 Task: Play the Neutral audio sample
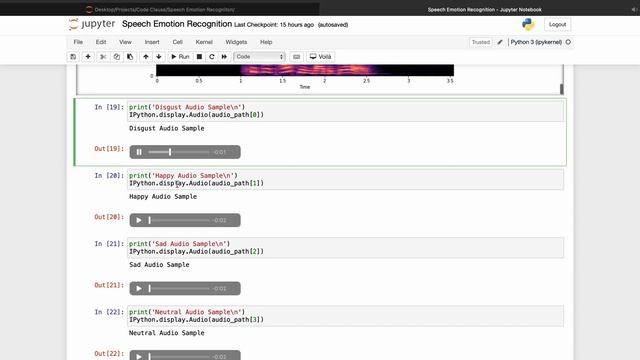139,356
